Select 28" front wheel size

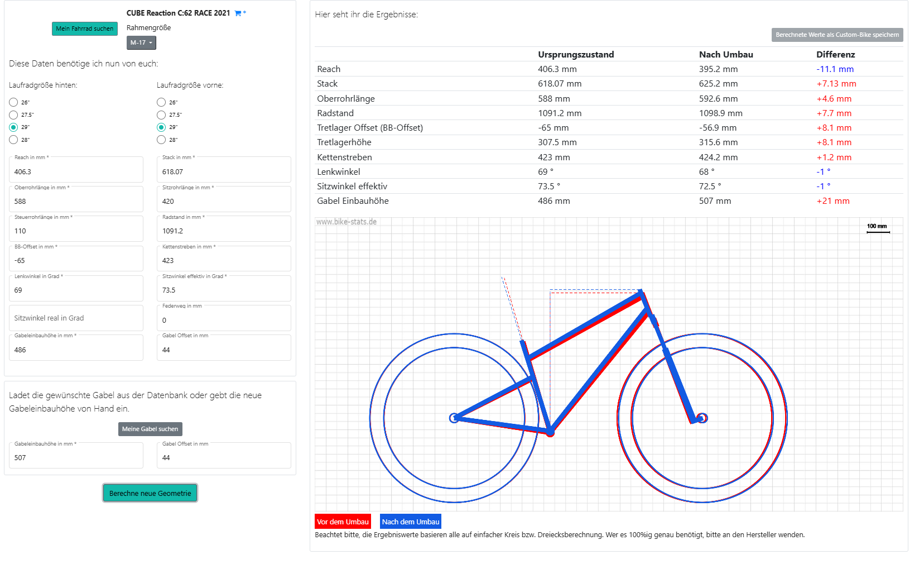(161, 140)
